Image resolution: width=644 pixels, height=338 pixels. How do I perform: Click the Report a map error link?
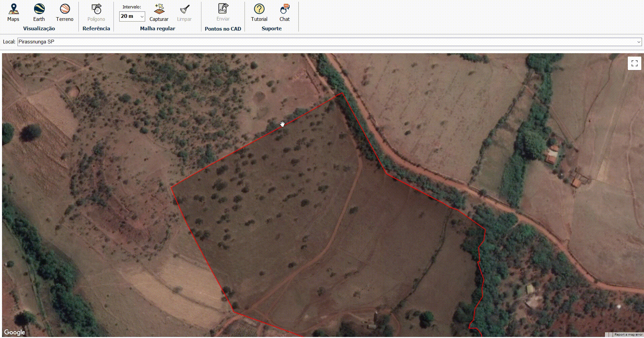628,335
